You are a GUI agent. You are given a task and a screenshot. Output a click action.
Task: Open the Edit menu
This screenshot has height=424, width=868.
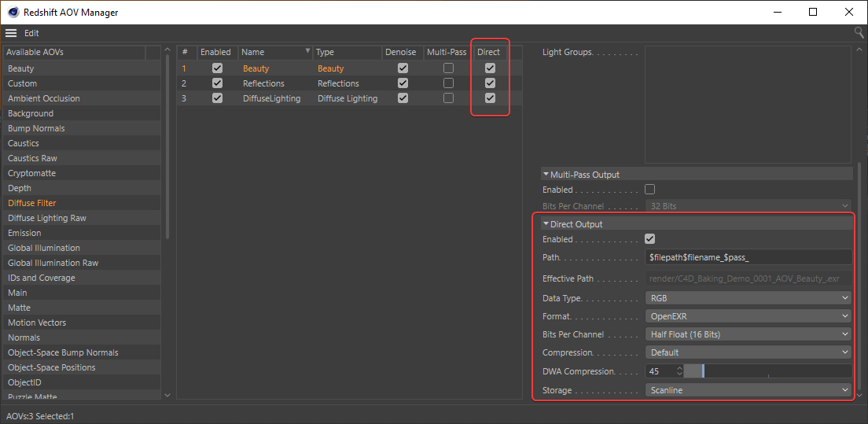[31, 33]
